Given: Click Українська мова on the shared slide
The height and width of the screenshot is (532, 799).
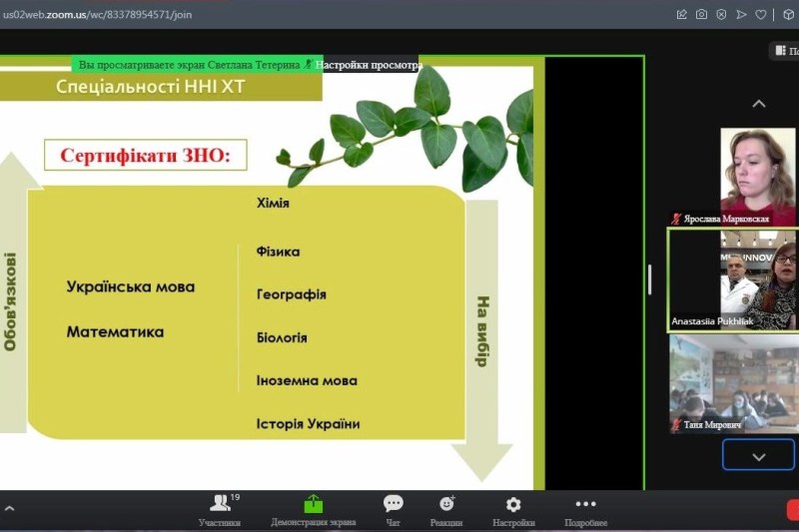Looking at the screenshot, I should coord(131,286).
